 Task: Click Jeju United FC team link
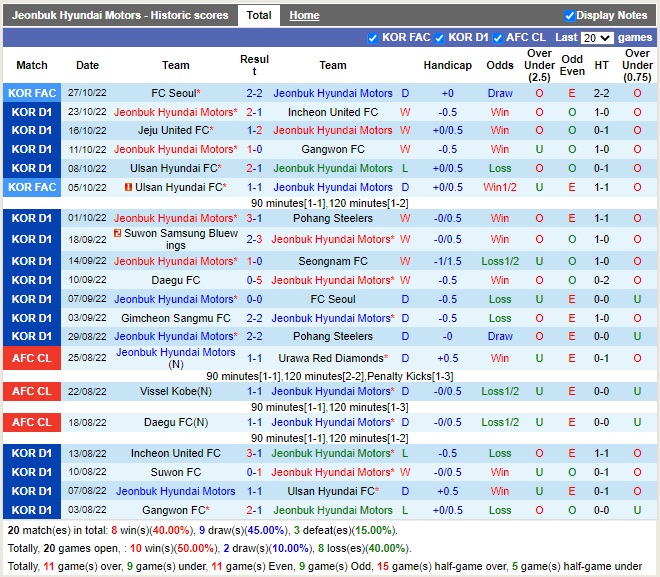coord(173,130)
